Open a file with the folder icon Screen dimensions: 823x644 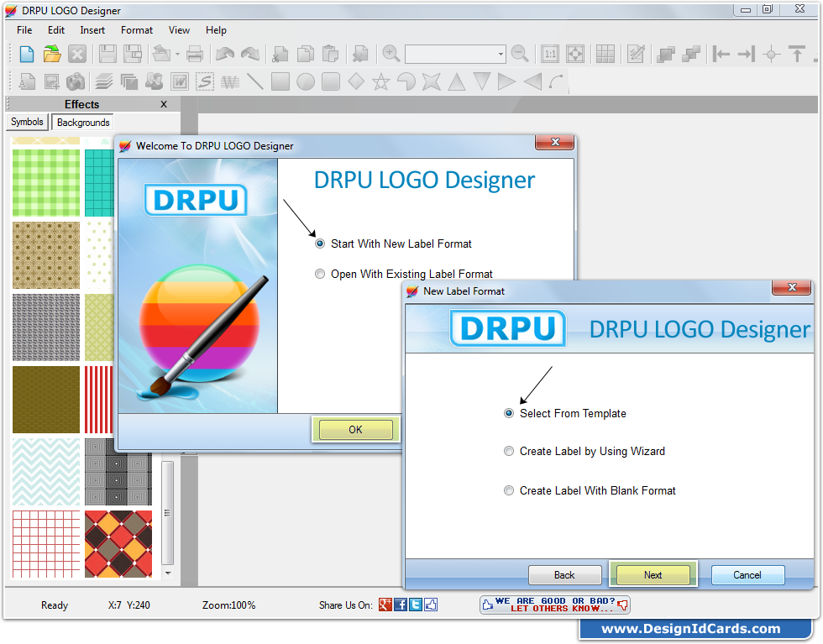click(52, 54)
